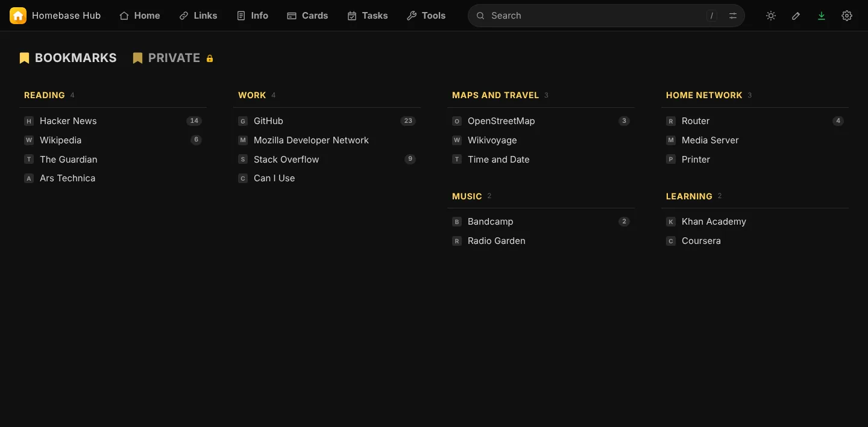Click the 23 count badge on GitHub
This screenshot has height=427, width=868.
point(408,121)
